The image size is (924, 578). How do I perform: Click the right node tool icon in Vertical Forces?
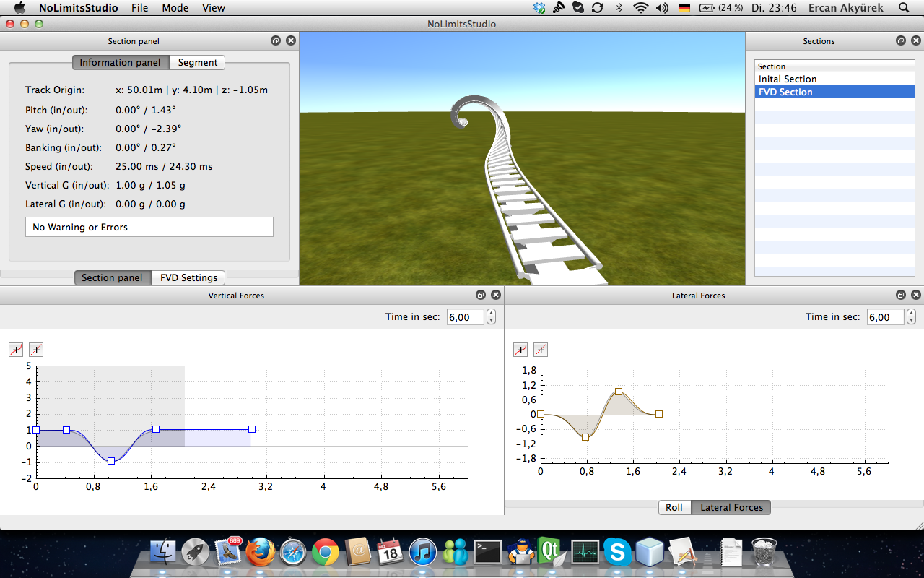tap(36, 350)
